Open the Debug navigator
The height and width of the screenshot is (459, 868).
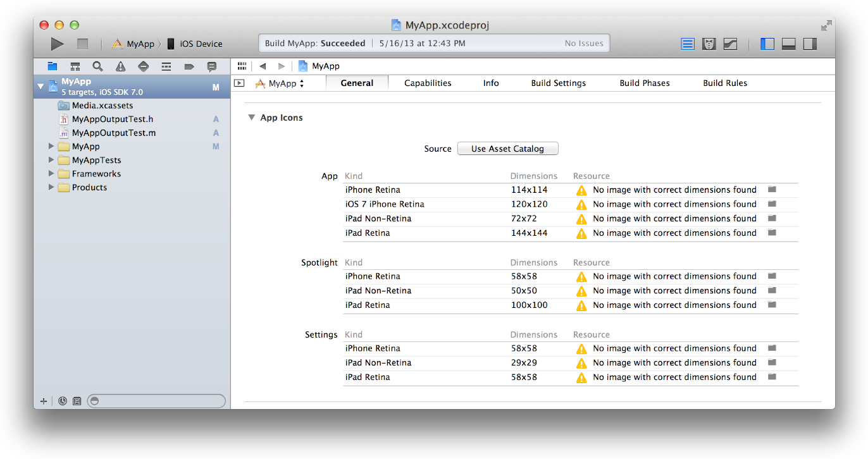(x=166, y=66)
